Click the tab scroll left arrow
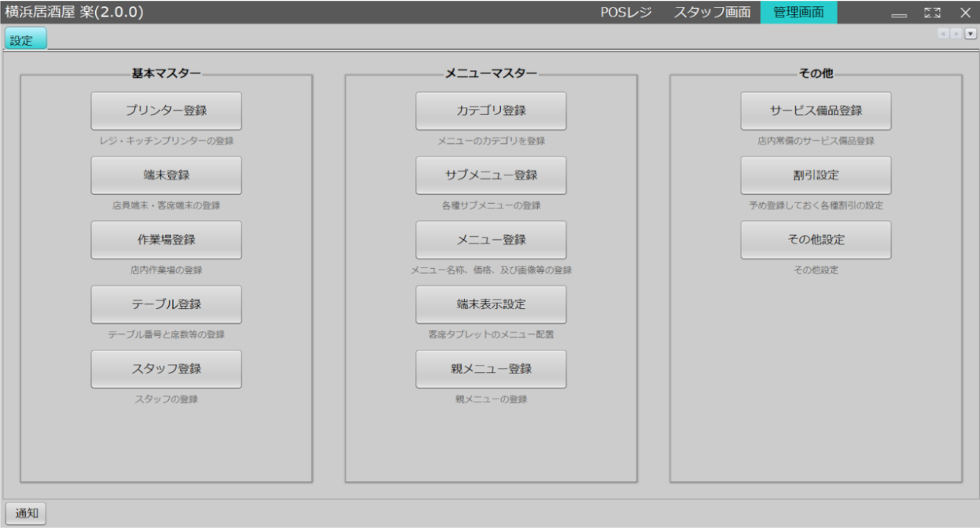Screen dimensions: 980x530 pyautogui.click(x=943, y=34)
